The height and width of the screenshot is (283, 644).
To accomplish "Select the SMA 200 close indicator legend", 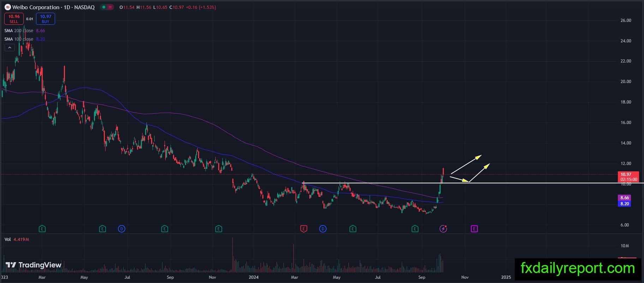I will click(25, 31).
